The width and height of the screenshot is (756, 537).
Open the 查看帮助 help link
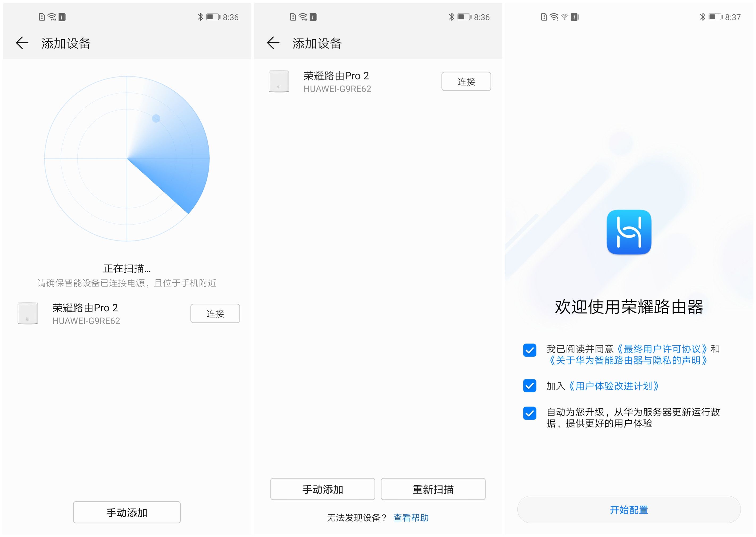411,518
